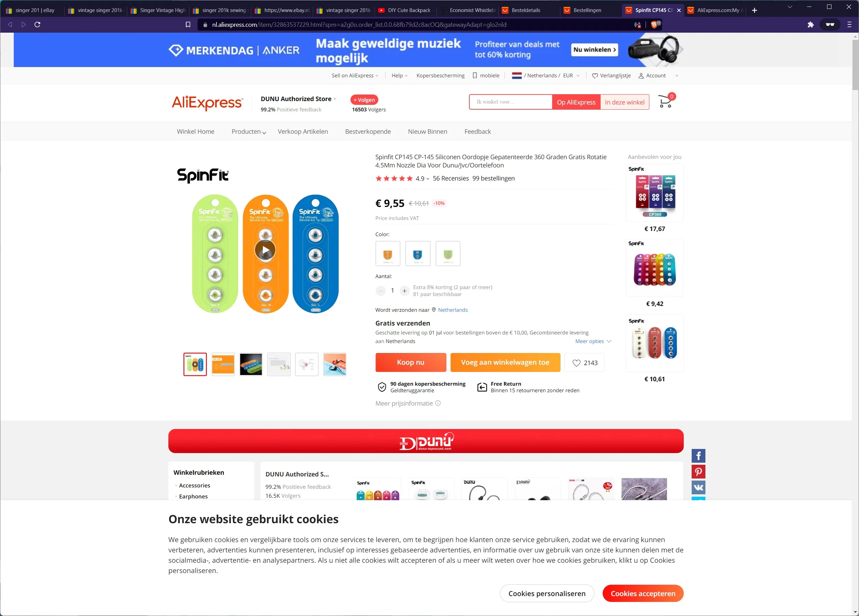Screen dimensions: 859x616
Task: Open browser extensions puzzle icon
Action: click(x=811, y=25)
